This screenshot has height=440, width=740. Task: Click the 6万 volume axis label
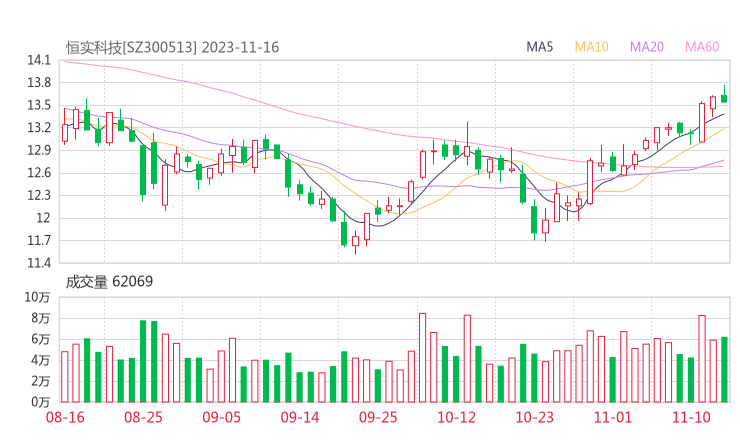click(x=41, y=339)
